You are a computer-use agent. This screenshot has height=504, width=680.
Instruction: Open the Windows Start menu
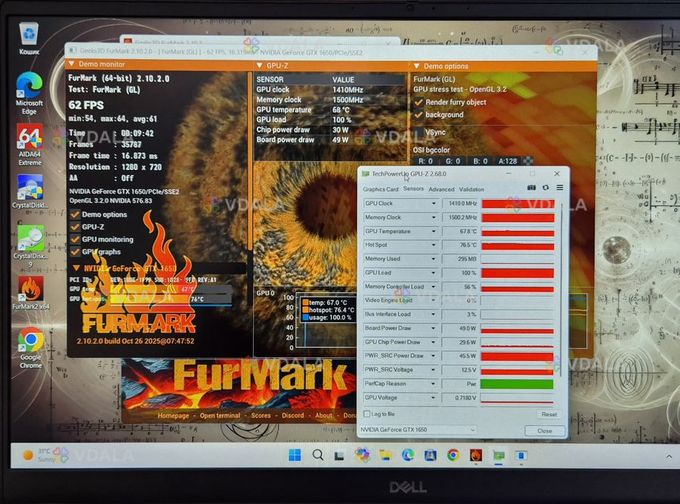[x=295, y=455]
